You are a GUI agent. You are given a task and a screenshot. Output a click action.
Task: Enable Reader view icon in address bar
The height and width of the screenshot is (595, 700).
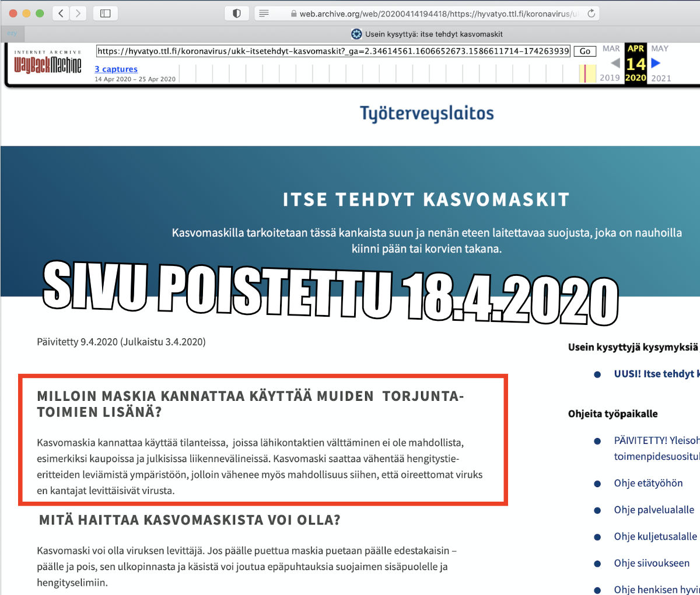(264, 13)
